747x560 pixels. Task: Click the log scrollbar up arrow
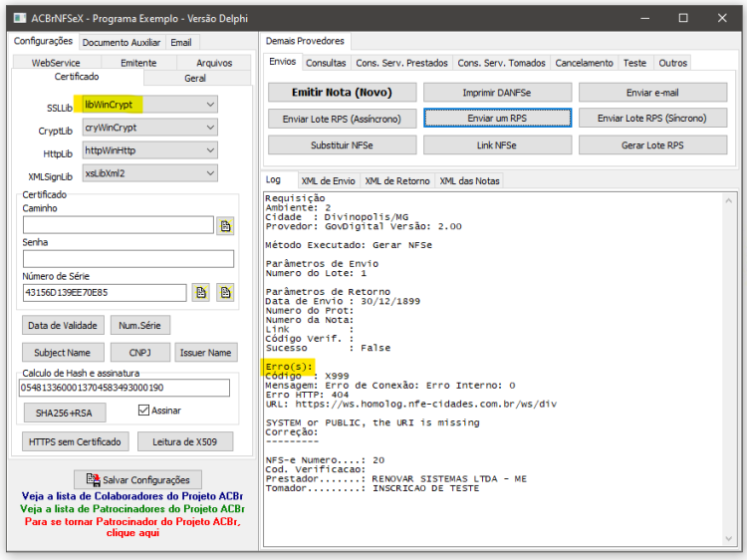(x=728, y=200)
